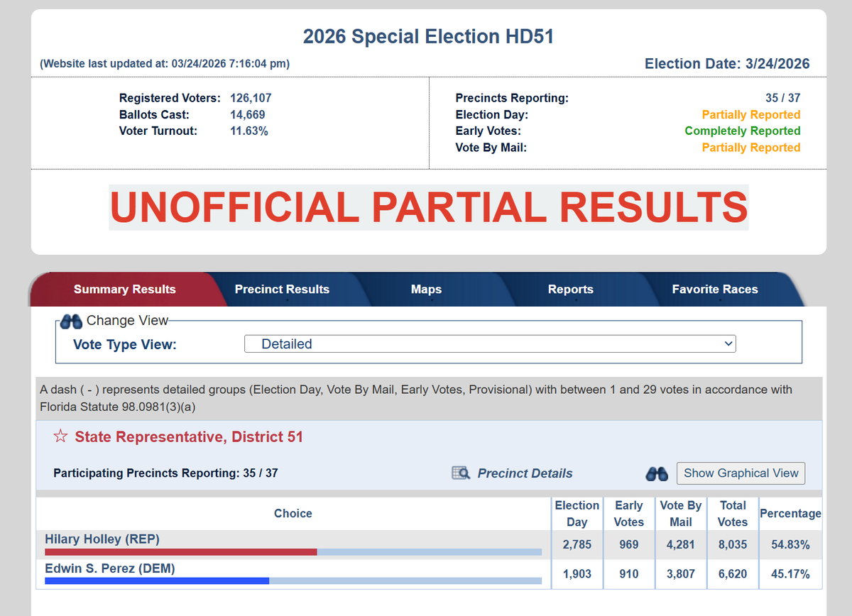Image resolution: width=852 pixels, height=616 pixels.
Task: Click the Early Votes column header
Action: 629,514
